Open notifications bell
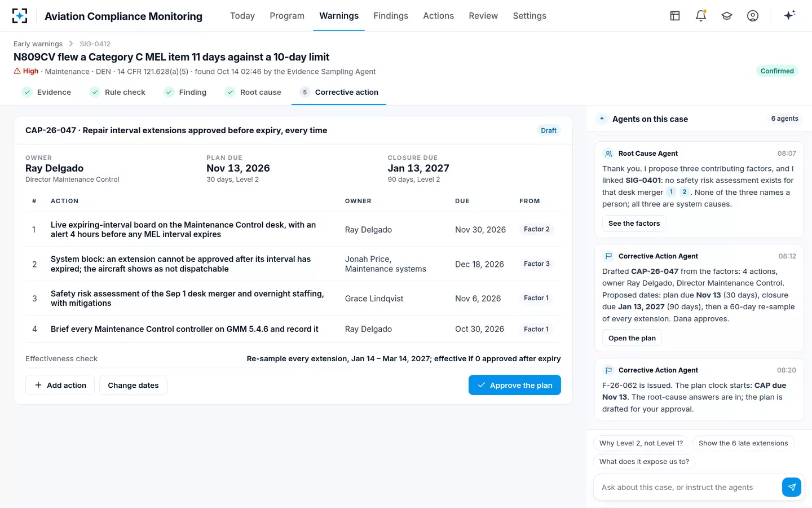 701,16
